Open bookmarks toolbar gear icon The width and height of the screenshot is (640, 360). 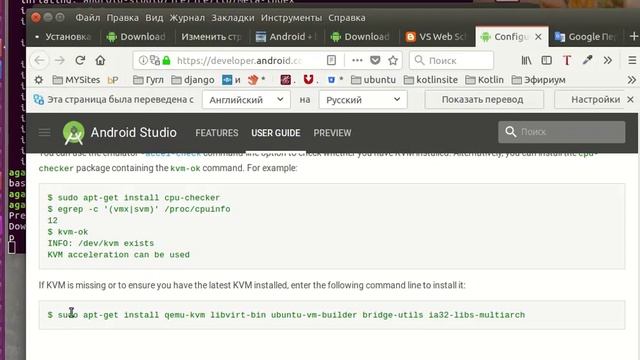coord(39,80)
